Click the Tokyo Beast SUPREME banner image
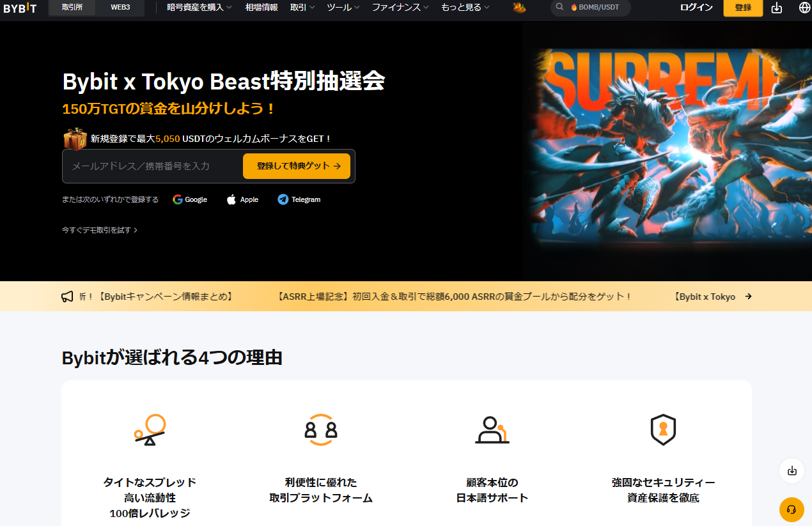The height and width of the screenshot is (526, 812). [667, 152]
